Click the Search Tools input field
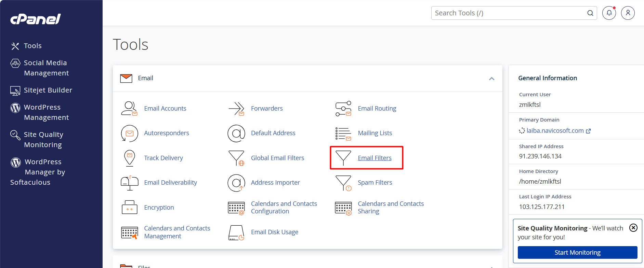This screenshot has width=644, height=268. (x=509, y=13)
